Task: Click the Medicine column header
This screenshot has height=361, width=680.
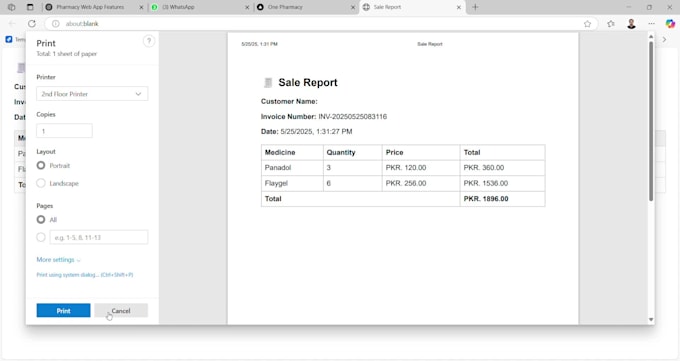Action: (292, 152)
